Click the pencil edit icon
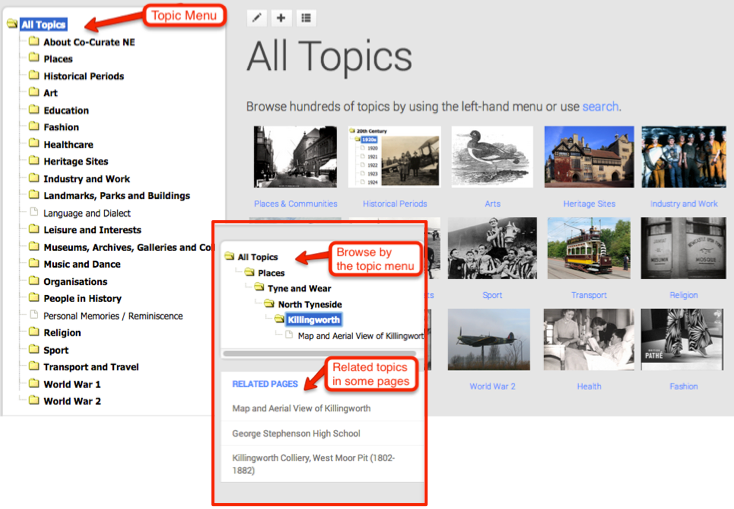The width and height of the screenshot is (734, 509). [x=257, y=18]
